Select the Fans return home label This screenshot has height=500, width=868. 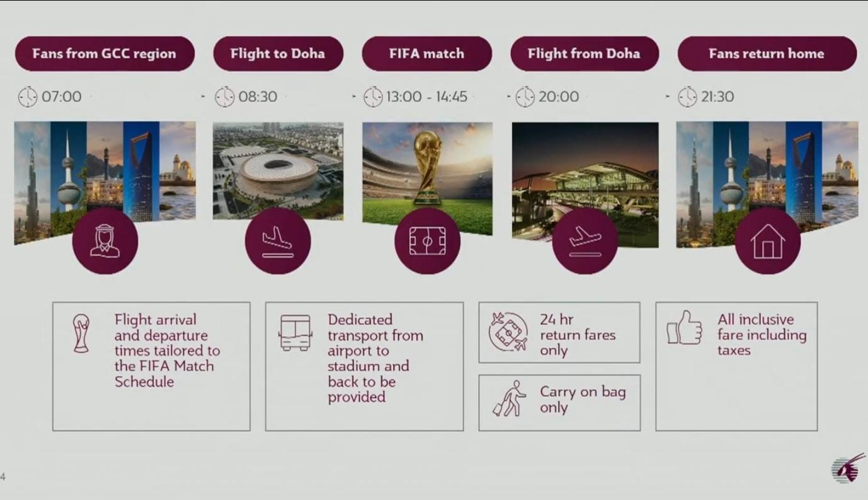pos(767,54)
